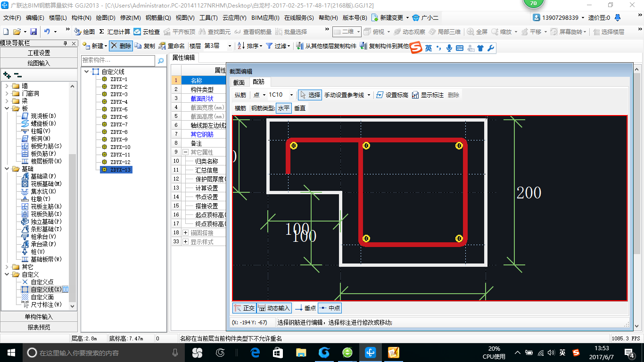The height and width of the screenshot is (362, 644).
Task: Click the 全屏 full screen tool
Action: (477, 32)
